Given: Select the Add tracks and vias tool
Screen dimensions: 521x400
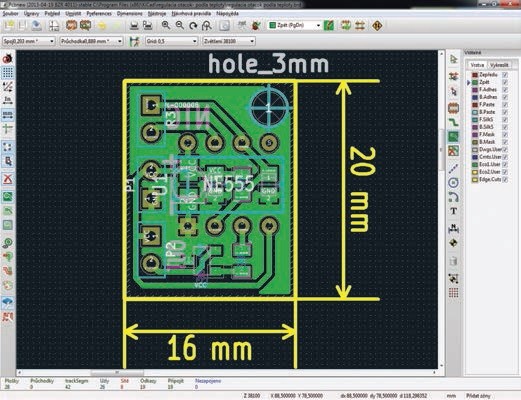Looking at the screenshot, I should [453, 122].
